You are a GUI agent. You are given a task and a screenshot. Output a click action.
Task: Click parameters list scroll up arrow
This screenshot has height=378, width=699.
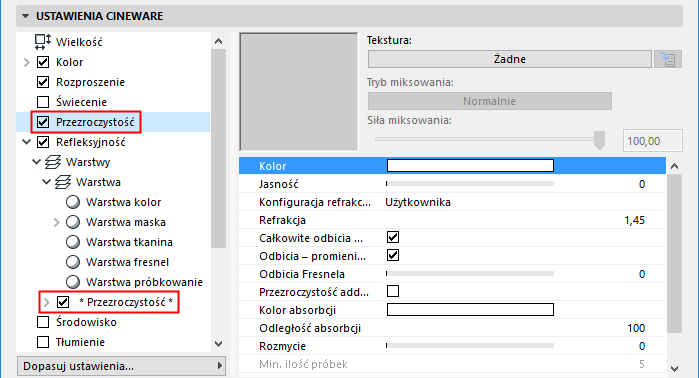[674, 166]
